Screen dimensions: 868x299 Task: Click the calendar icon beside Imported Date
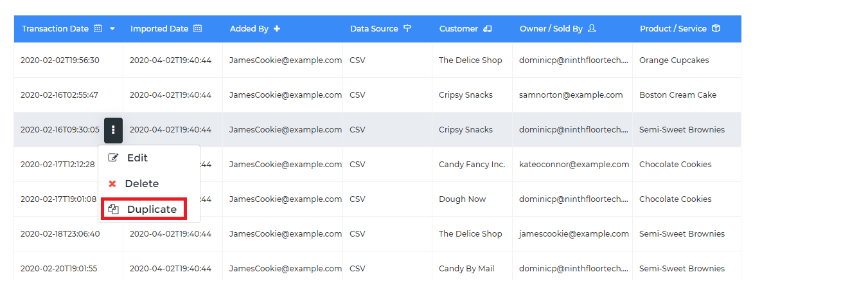(198, 28)
